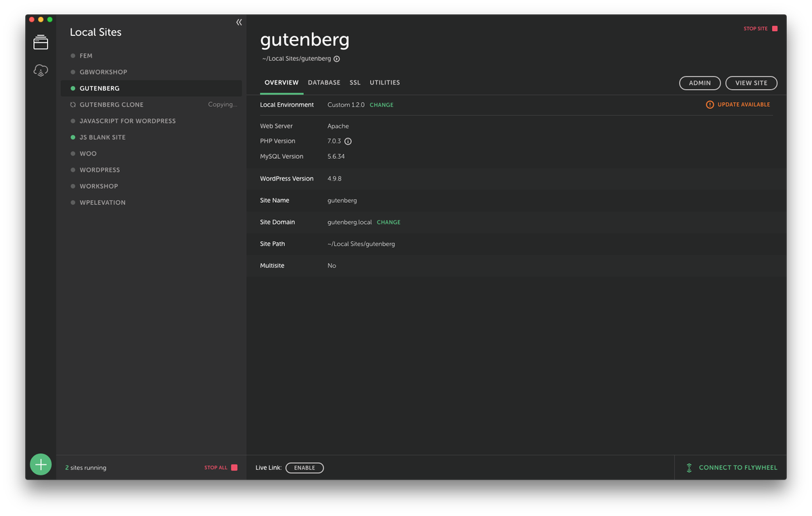Click the Apache web server value
812x516 pixels.
(x=338, y=126)
